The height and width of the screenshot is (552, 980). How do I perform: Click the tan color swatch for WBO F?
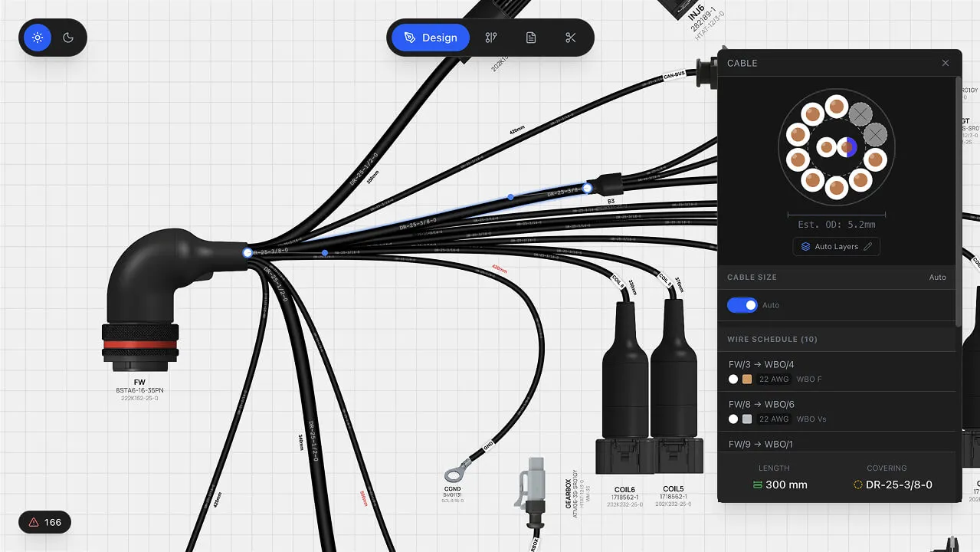tap(747, 379)
